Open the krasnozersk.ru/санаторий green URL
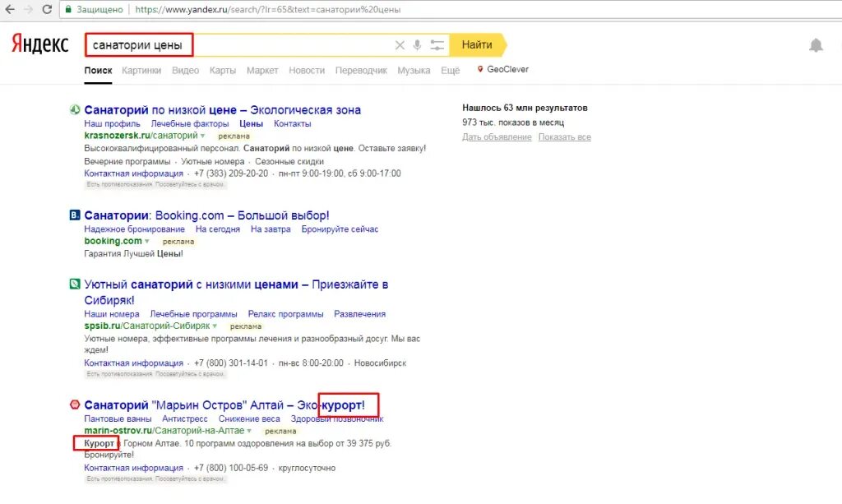842x504 pixels. (x=141, y=136)
